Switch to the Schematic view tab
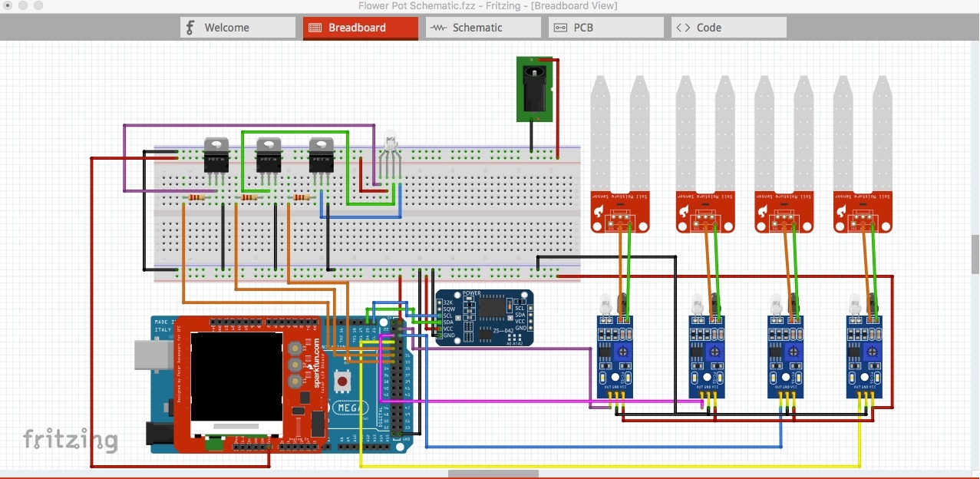This screenshot has width=980, height=479. [483, 27]
